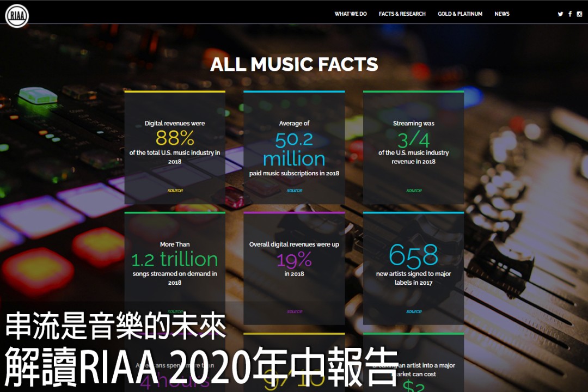Open the Twitter social icon
This screenshot has width=588, height=392.
tap(560, 14)
